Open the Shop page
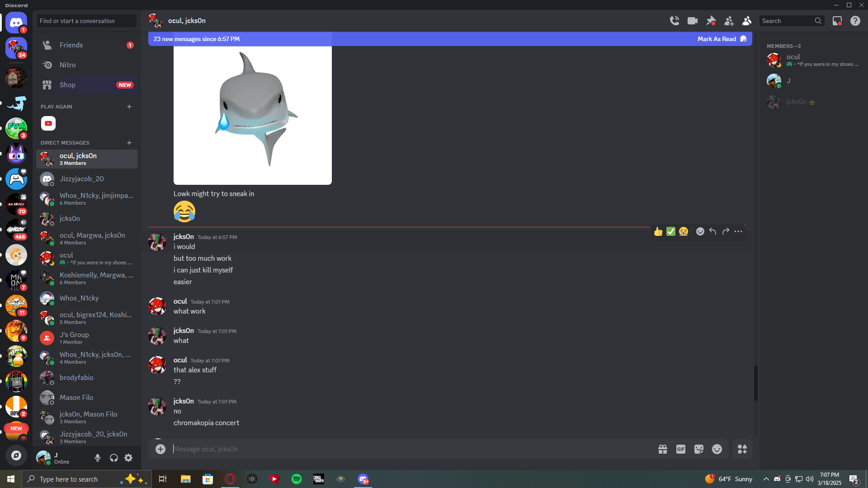The image size is (868, 488). [x=87, y=85]
